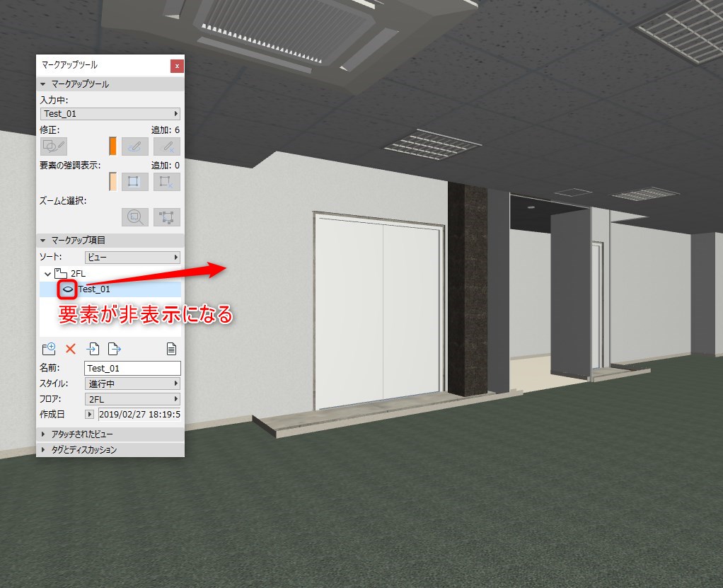Collapse the 2FL tree node
This screenshot has width=723, height=588.
pyautogui.click(x=47, y=274)
